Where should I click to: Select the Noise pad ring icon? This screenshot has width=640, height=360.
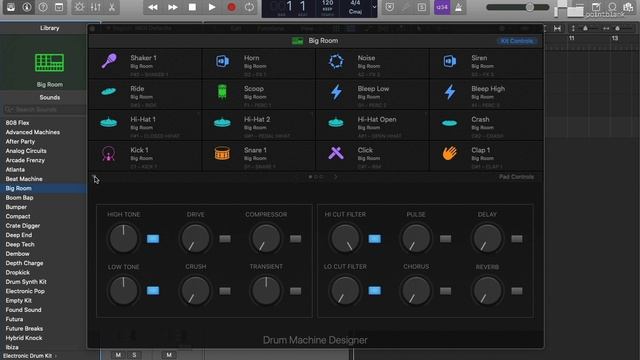tap(336, 61)
